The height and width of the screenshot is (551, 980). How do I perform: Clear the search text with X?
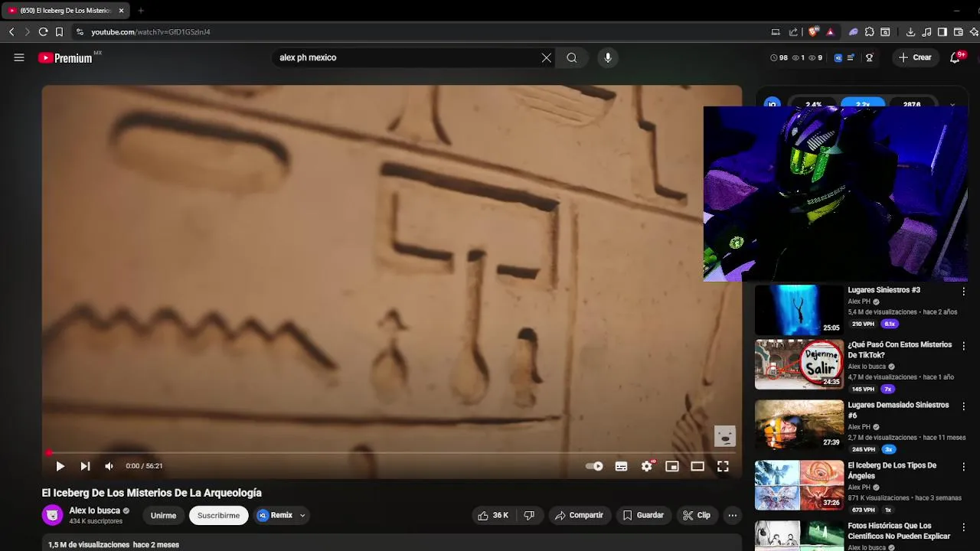[x=546, y=57]
